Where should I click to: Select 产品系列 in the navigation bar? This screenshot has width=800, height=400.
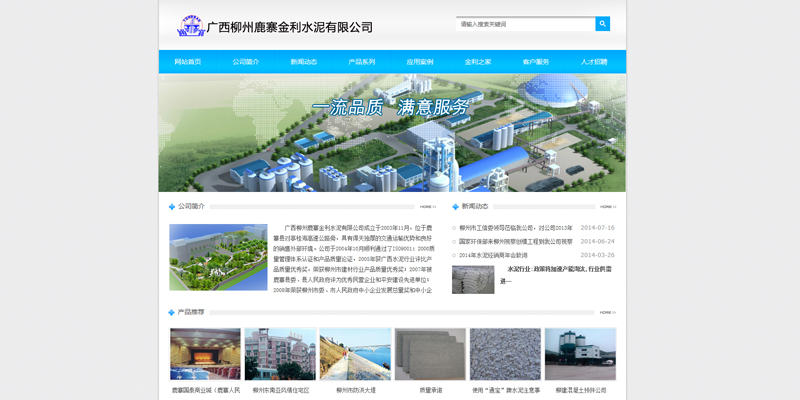point(362,62)
